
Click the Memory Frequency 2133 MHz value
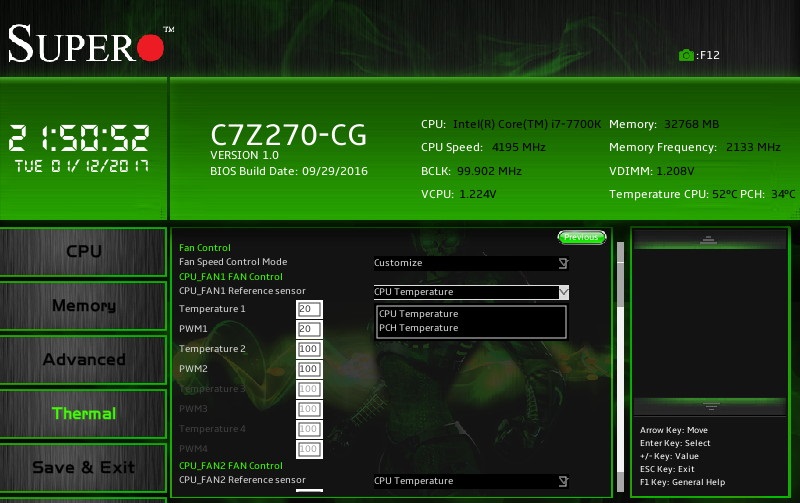753,147
